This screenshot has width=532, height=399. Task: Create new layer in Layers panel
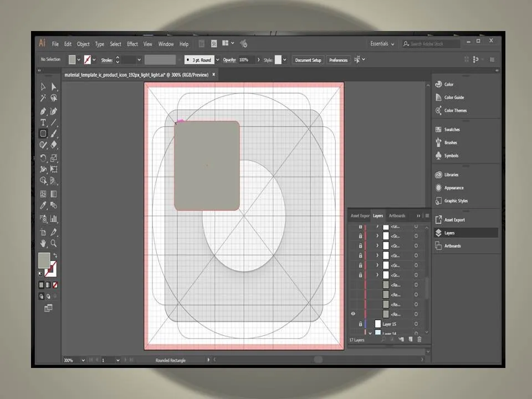pyautogui.click(x=411, y=339)
